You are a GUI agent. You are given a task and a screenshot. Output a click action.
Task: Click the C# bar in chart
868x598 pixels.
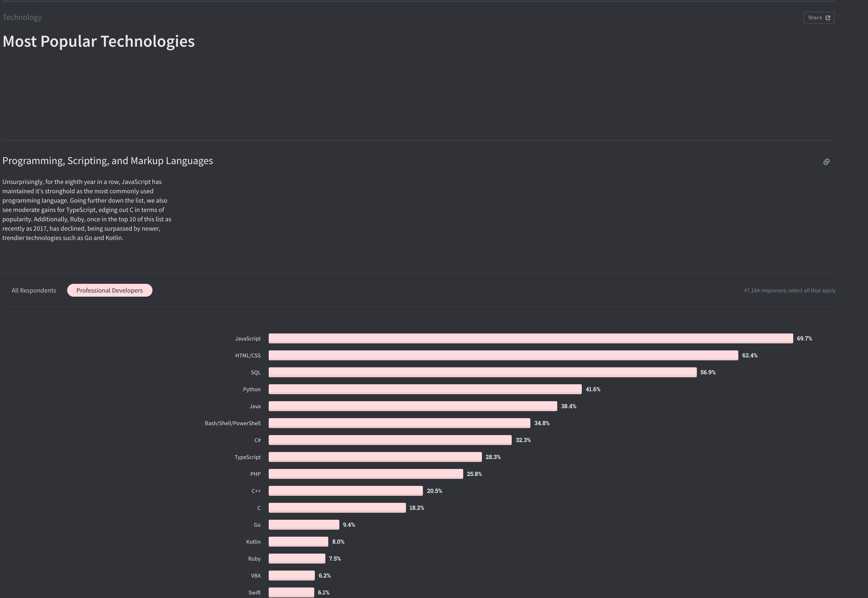point(390,440)
